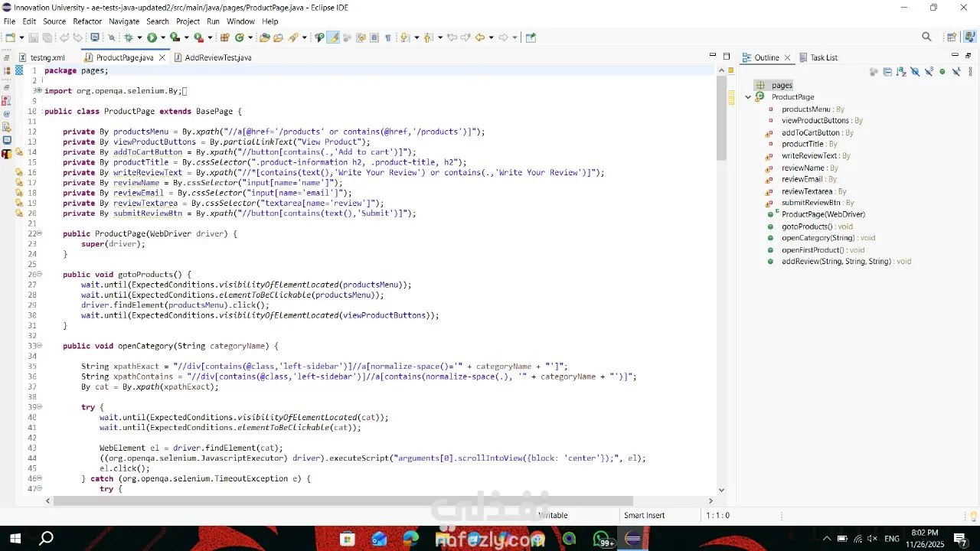Image resolution: width=980 pixels, height=551 pixels.
Task: Collapse the ProductPage constructor at line 22
Action: click(38, 233)
